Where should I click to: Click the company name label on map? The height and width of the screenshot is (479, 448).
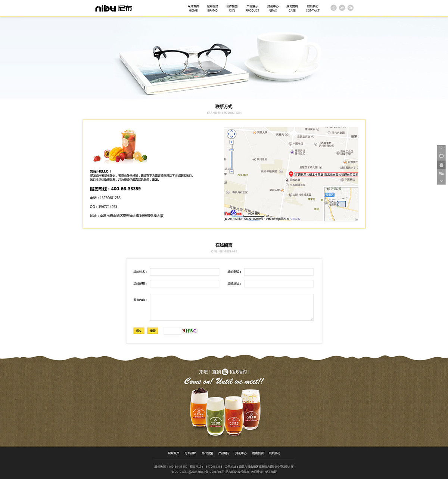point(326,175)
